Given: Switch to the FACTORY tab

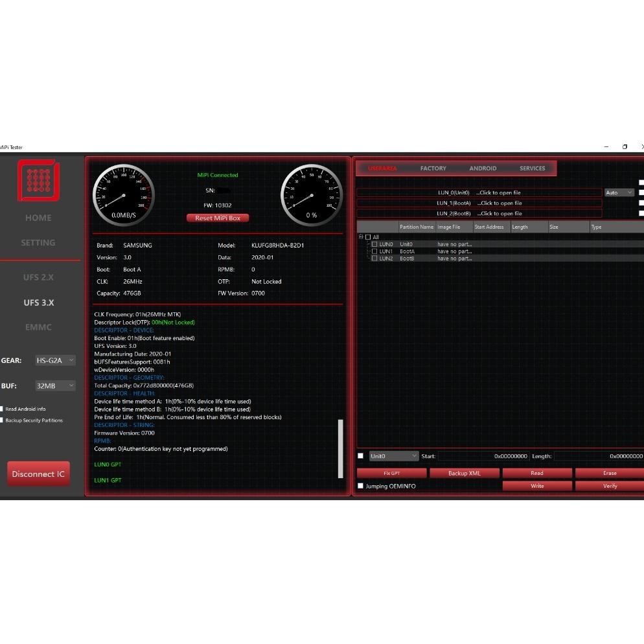Looking at the screenshot, I should click(433, 168).
